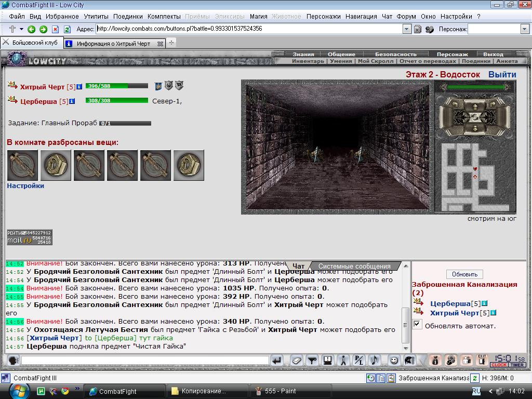
Task: Click the helmet icon in chat toolbar
Action: click(410, 361)
